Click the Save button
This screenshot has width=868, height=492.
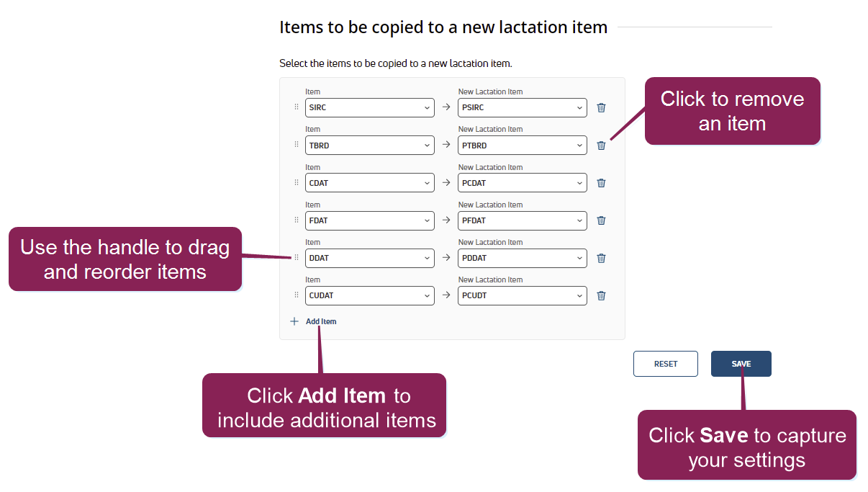point(741,364)
